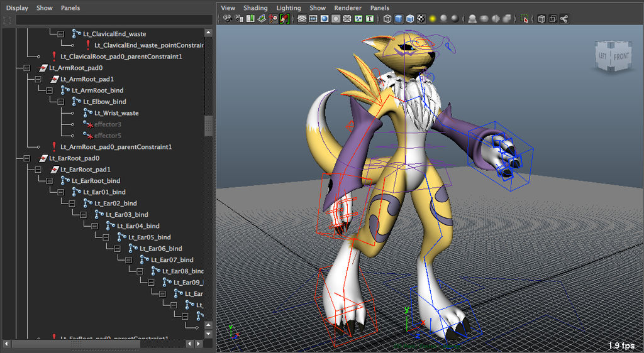The height and width of the screenshot is (353, 644).
Task: Collapse the Lt_Ear07_bind node
Action: point(128,260)
